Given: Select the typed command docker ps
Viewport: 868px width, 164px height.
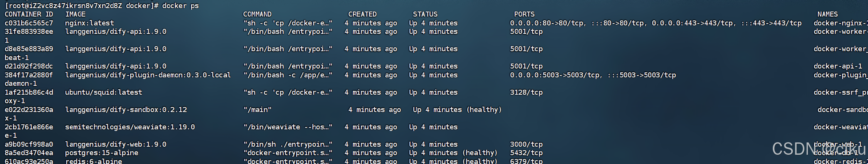Looking at the screenshot, I should point(180,6).
